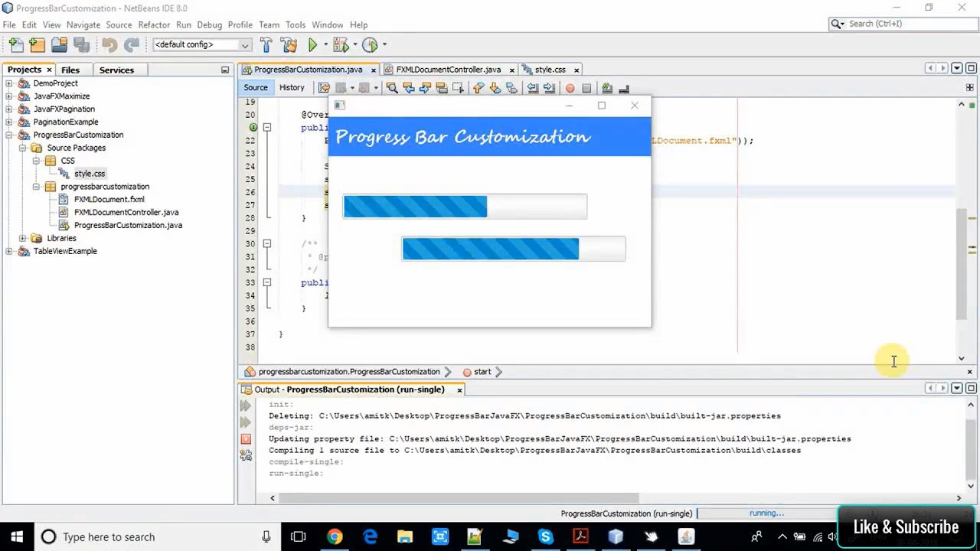The height and width of the screenshot is (551, 980).
Task: Click the Redo arrow icon
Action: (x=132, y=45)
